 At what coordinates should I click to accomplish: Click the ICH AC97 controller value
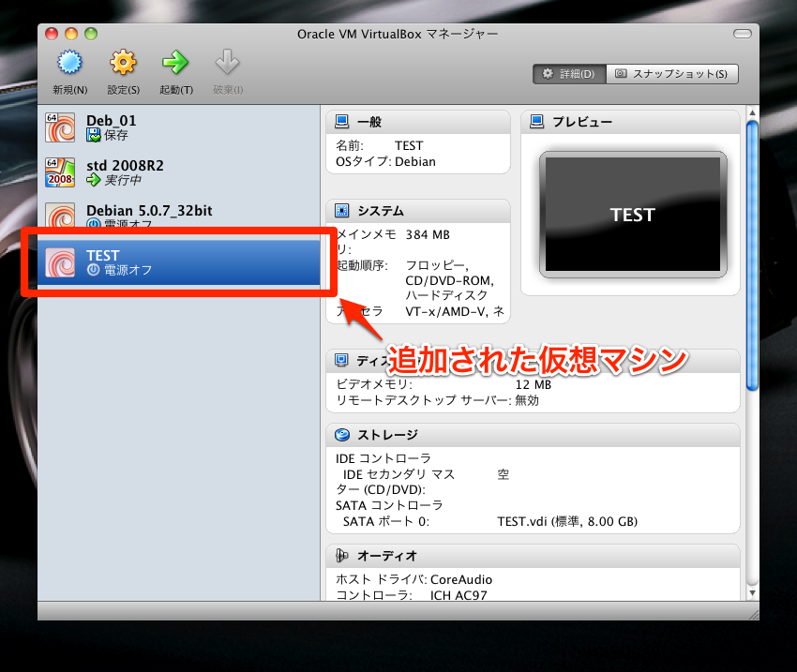[459, 595]
